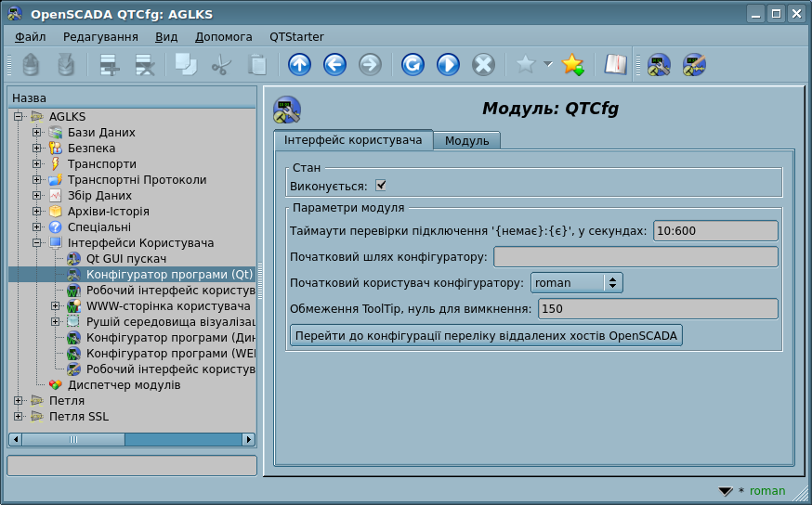The image size is (812, 505).
Task: Click the ToolTip limit input field
Action: tap(657, 308)
